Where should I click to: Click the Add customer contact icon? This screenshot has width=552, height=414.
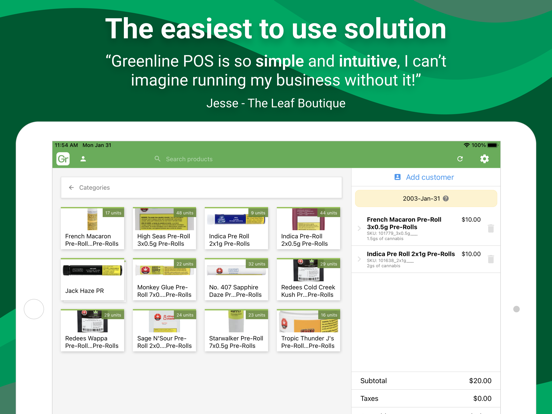click(x=397, y=177)
